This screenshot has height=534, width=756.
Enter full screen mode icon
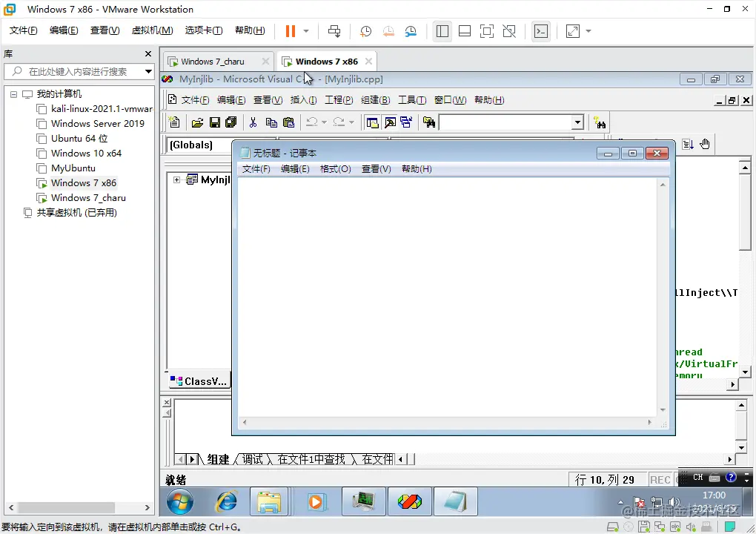487,31
